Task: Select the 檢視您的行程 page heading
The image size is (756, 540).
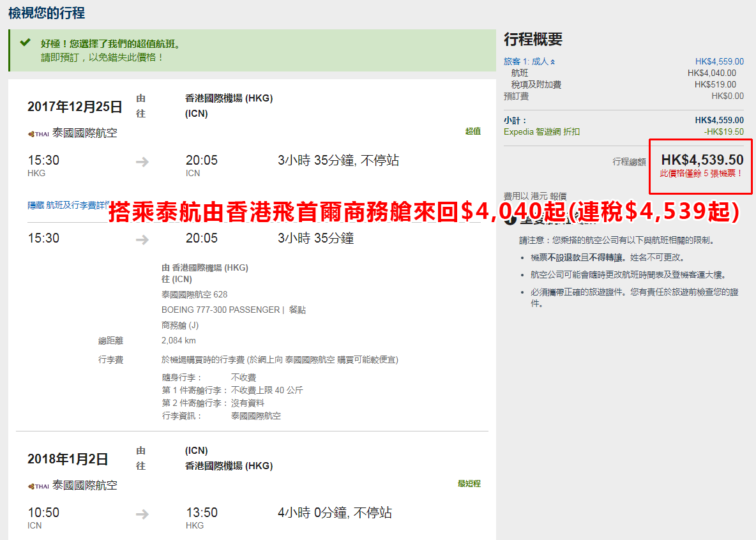Action: [47, 13]
